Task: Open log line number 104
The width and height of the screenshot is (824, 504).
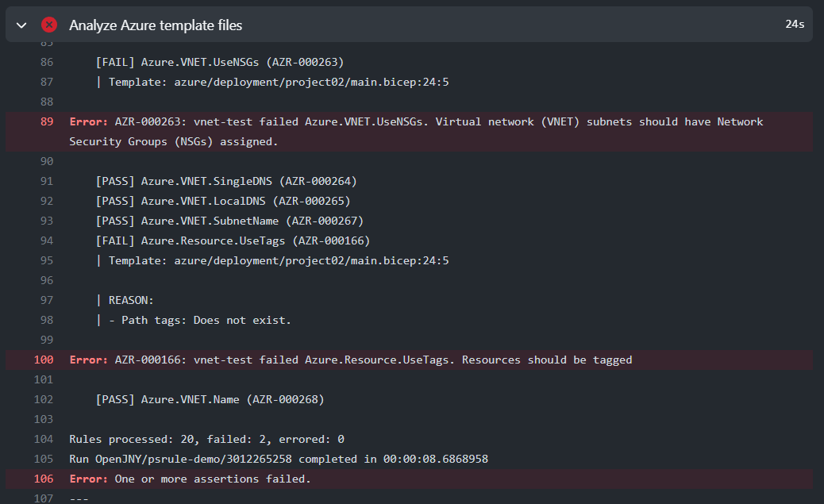Action: [x=44, y=440]
